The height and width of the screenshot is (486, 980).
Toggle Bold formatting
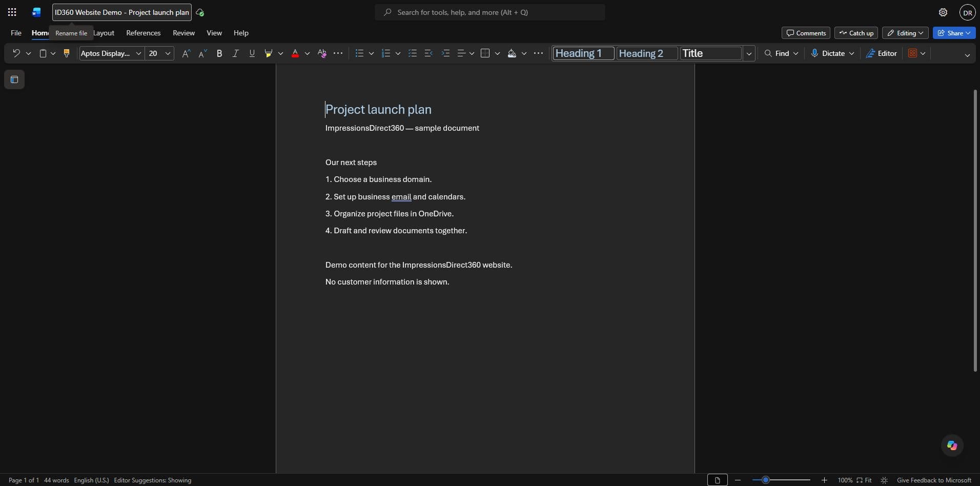(x=219, y=53)
